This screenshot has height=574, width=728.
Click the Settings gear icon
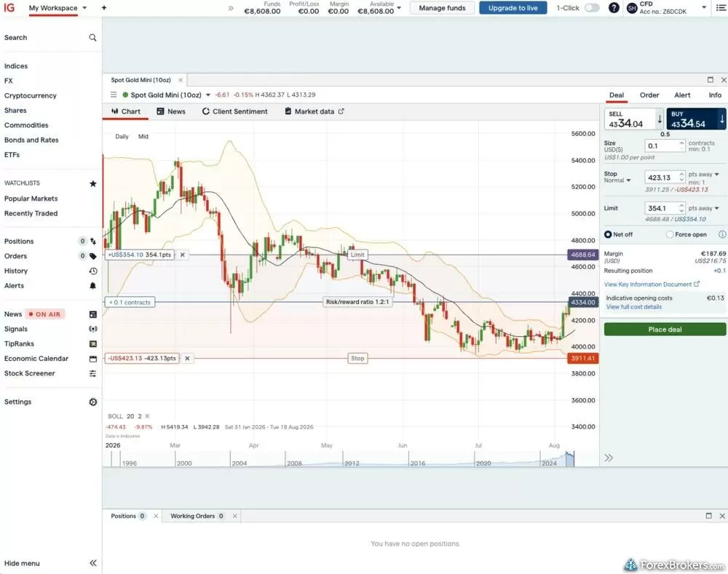click(93, 402)
